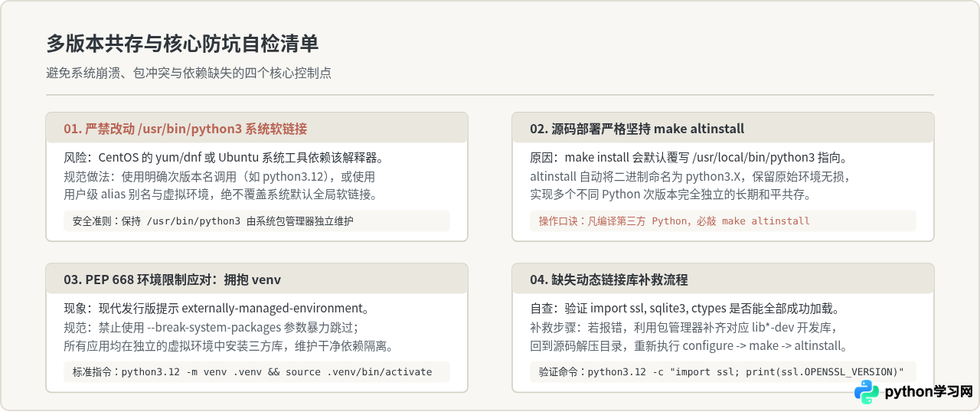
Task: Select card header 03. PEP 668 环境限制应对：拥抱 venv
Action: (x=256, y=279)
